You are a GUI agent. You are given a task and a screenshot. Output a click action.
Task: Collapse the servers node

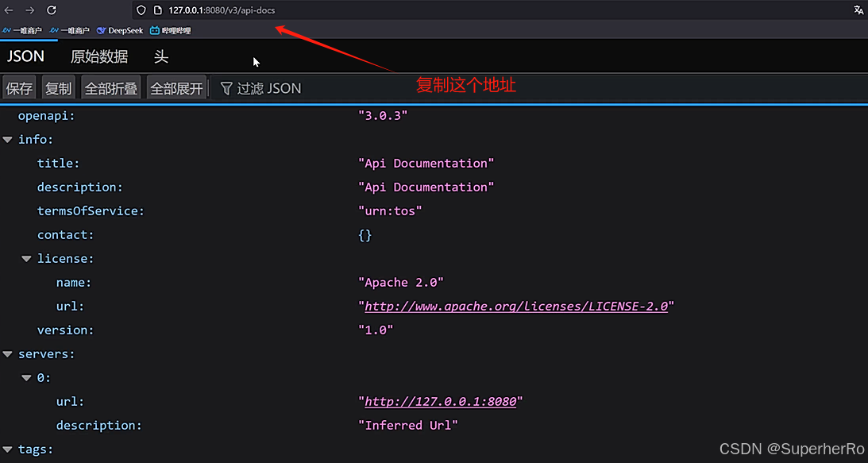(x=7, y=354)
